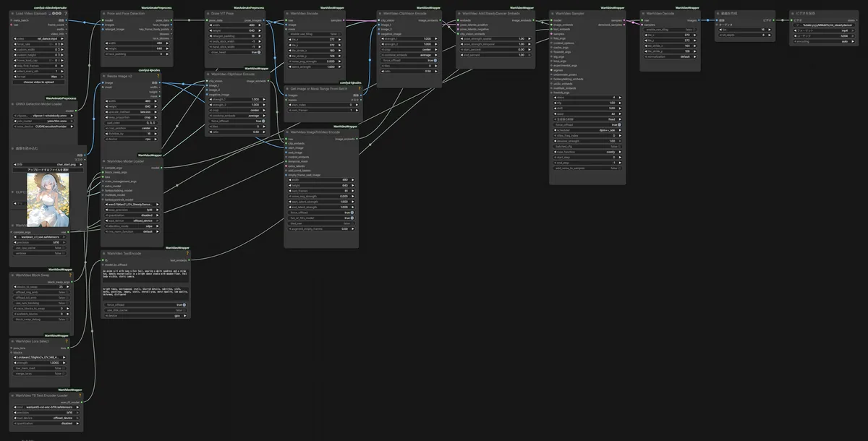Collapse WanVideo Sampler node via title dot
Image resolution: width=868 pixels, height=441 pixels.
pos(553,13)
